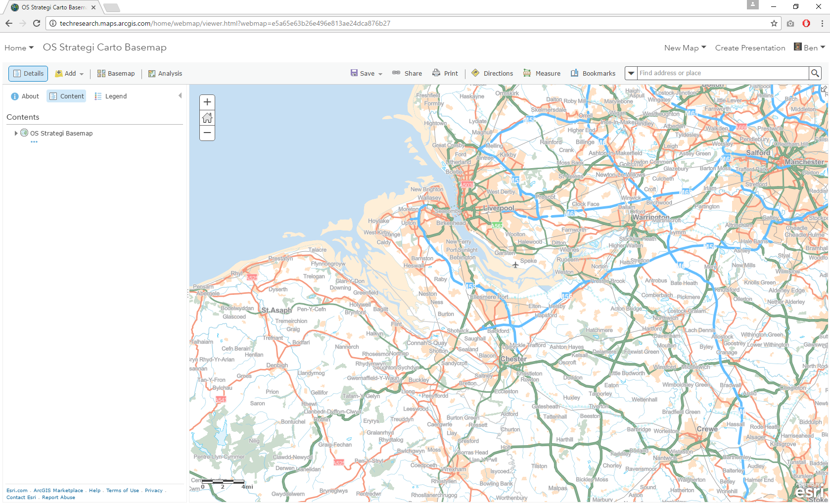Screen dimensions: 830x504
Task: Open the Privacy footer link
Action: pos(154,491)
